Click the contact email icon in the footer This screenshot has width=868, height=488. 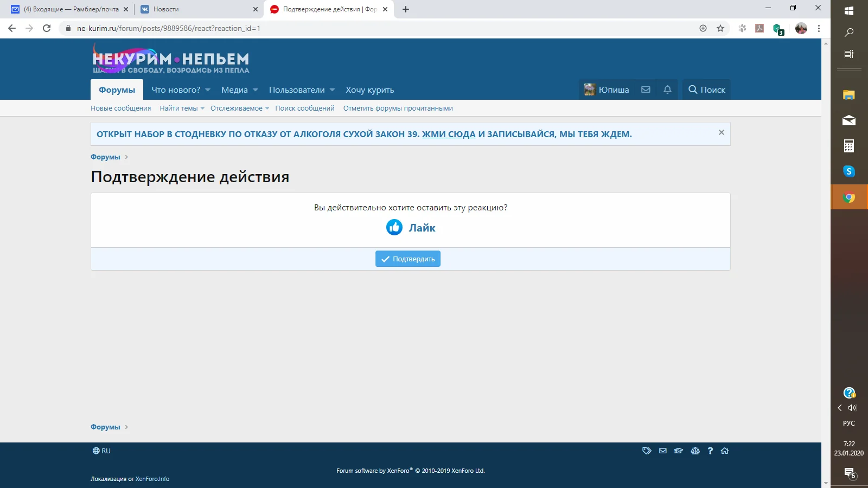pyautogui.click(x=663, y=451)
